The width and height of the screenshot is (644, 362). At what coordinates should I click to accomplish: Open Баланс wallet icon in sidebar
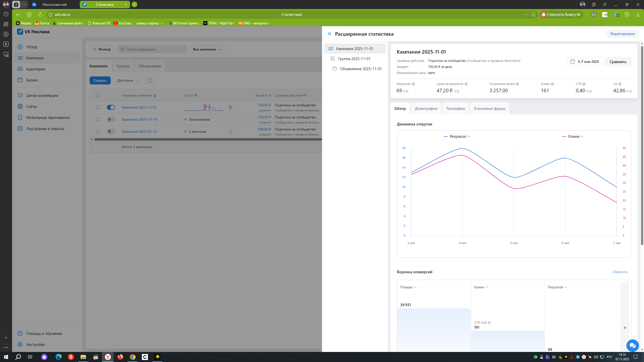click(x=20, y=80)
